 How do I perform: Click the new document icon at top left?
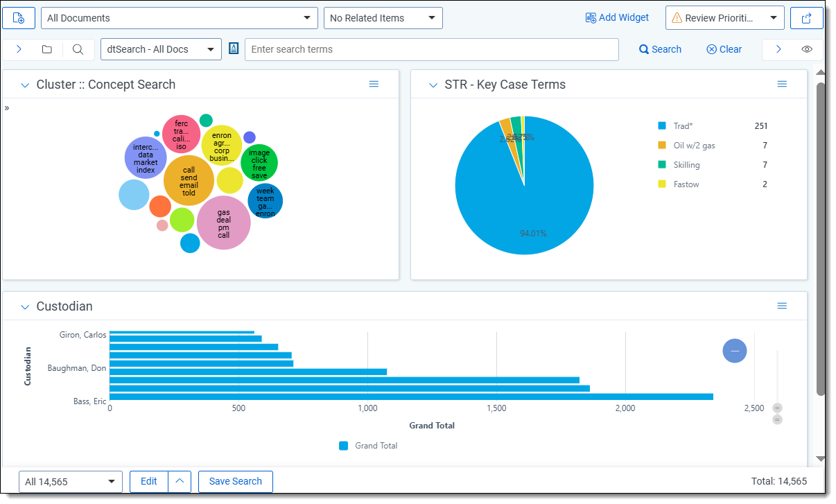pos(19,18)
